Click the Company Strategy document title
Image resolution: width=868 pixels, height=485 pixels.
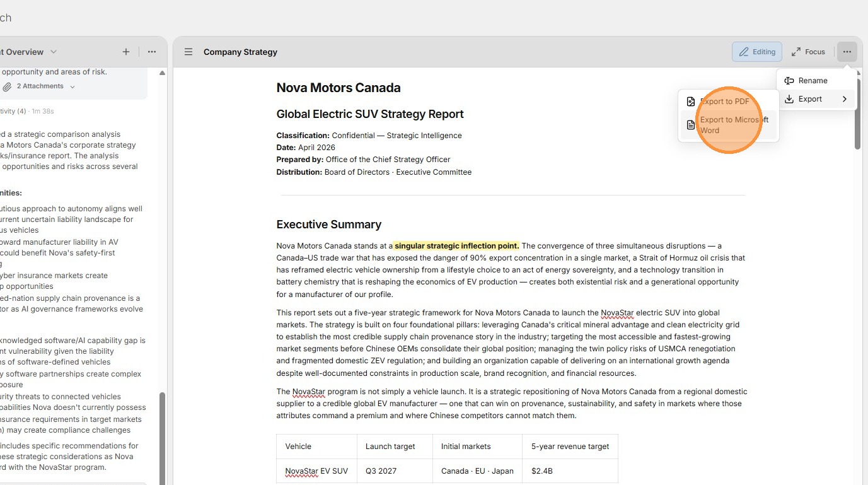240,52
